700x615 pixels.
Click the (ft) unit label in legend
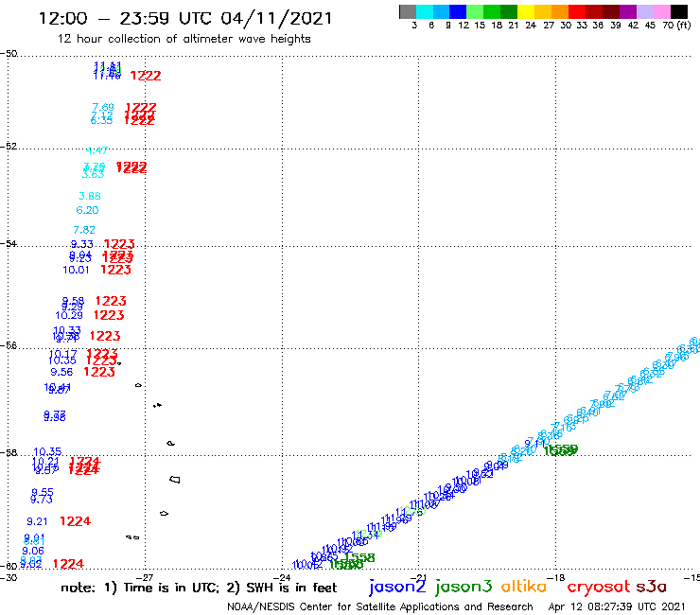tap(683, 25)
